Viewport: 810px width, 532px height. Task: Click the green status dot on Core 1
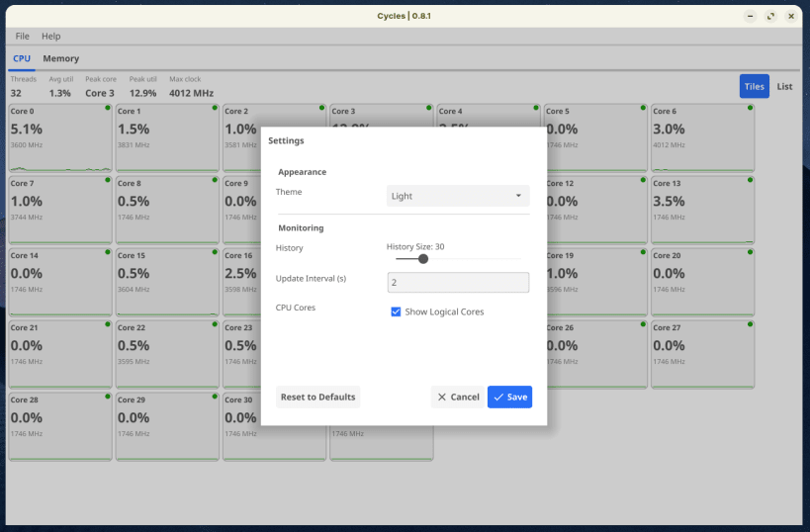(215, 108)
